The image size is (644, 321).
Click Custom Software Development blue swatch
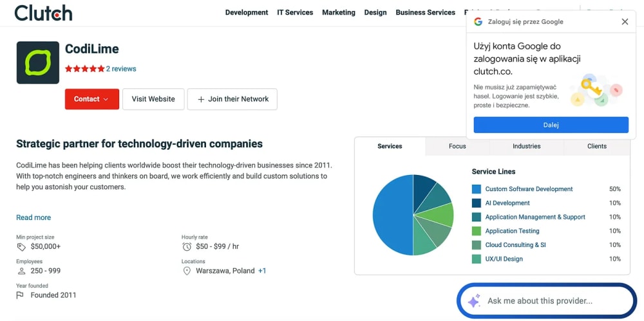tap(477, 189)
